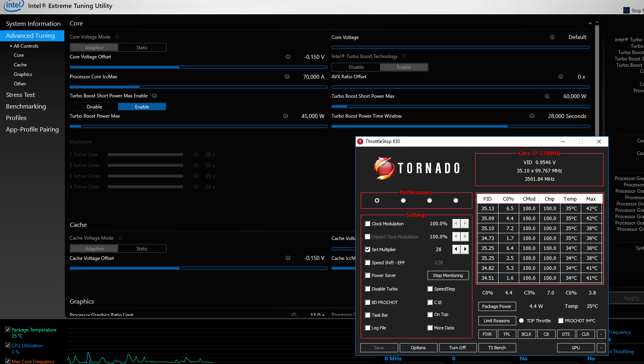Increase Clock Modulation with right arrow
644x364 pixels.
[x=465, y=223]
